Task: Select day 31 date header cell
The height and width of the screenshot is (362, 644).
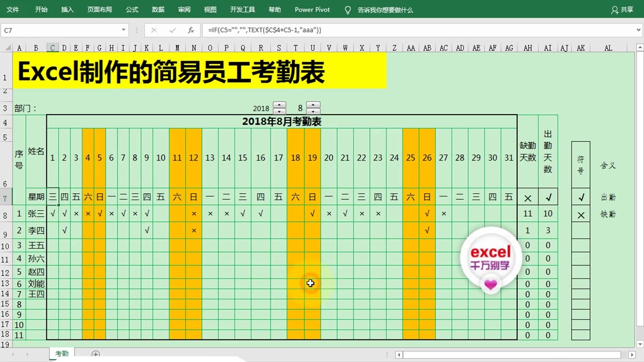Action: [x=509, y=158]
